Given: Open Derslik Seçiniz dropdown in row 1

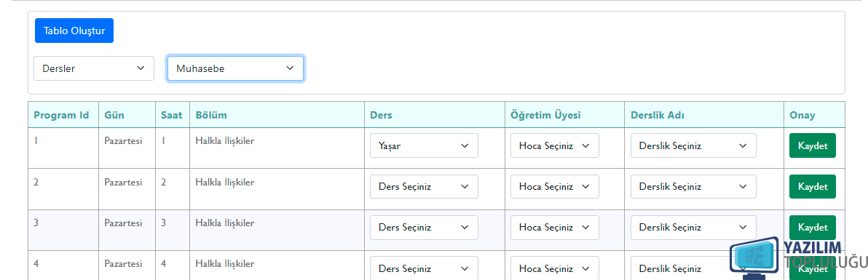Looking at the screenshot, I should [694, 145].
